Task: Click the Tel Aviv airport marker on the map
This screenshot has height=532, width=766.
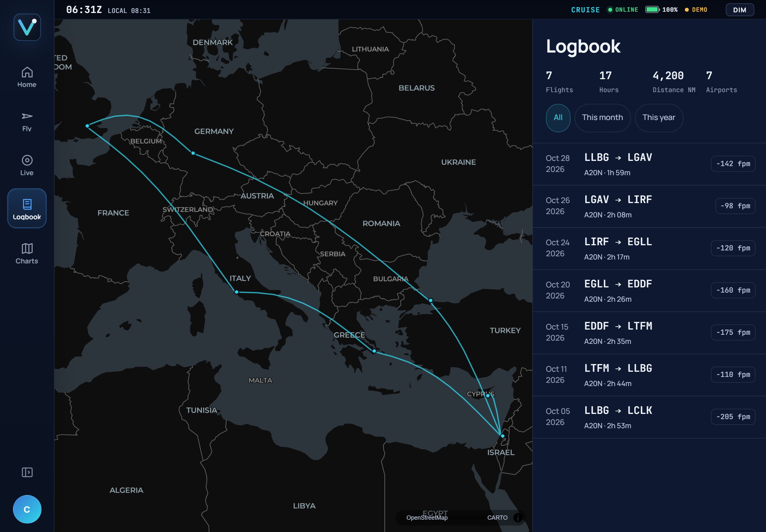Action: 502,436
